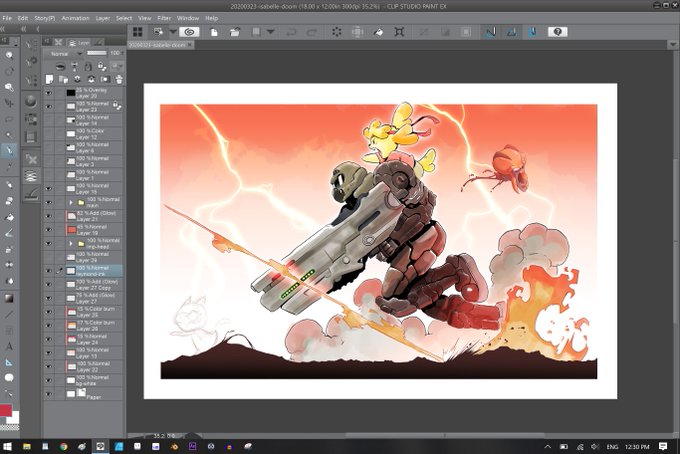The height and width of the screenshot is (454, 680).
Task: Click the Redo arrow in command bar
Action: (312, 32)
